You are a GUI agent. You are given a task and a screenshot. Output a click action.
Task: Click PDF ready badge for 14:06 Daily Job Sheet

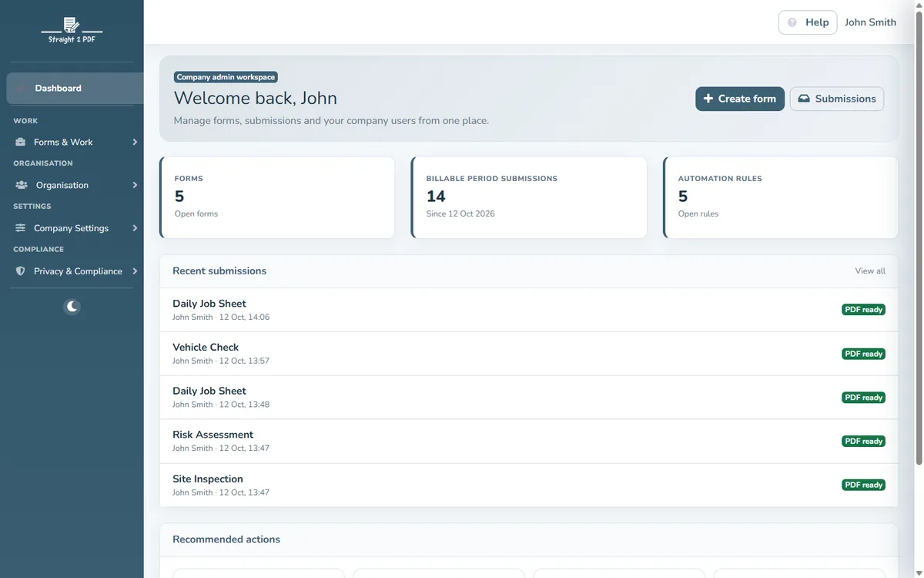pyautogui.click(x=863, y=310)
